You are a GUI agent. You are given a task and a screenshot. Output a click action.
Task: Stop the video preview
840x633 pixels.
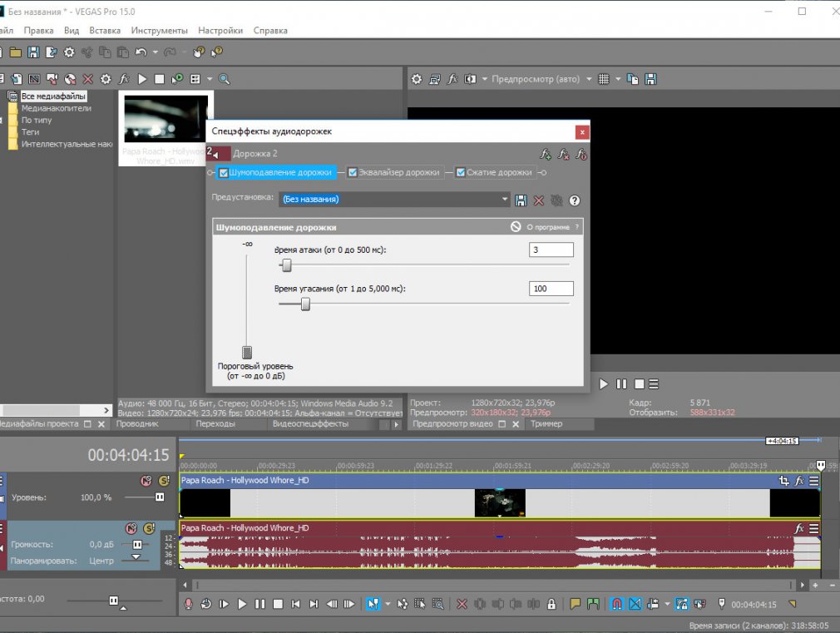[639, 384]
